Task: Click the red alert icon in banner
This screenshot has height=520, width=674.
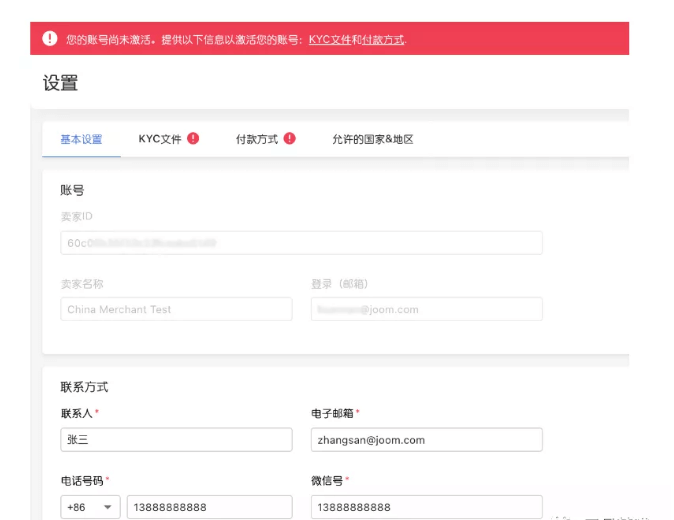Action: pyautogui.click(x=50, y=39)
